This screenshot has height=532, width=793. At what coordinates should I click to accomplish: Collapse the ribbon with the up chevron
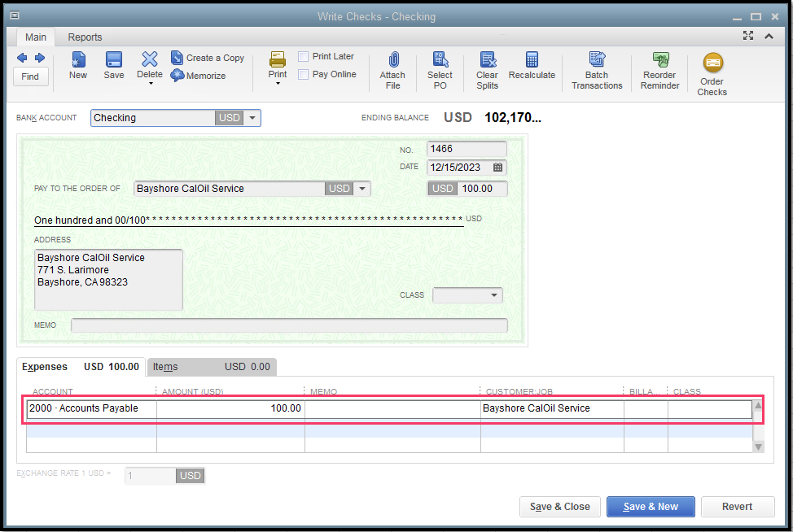pos(769,36)
